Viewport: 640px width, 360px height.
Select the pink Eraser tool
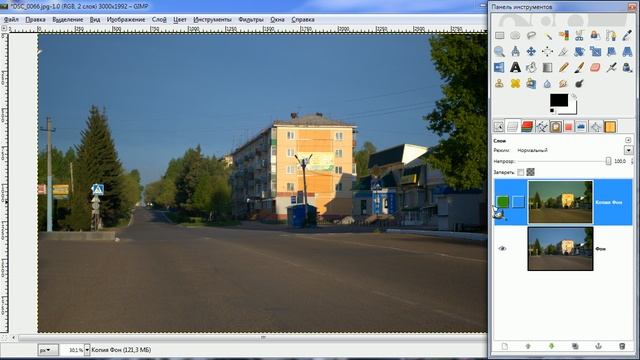(x=595, y=67)
